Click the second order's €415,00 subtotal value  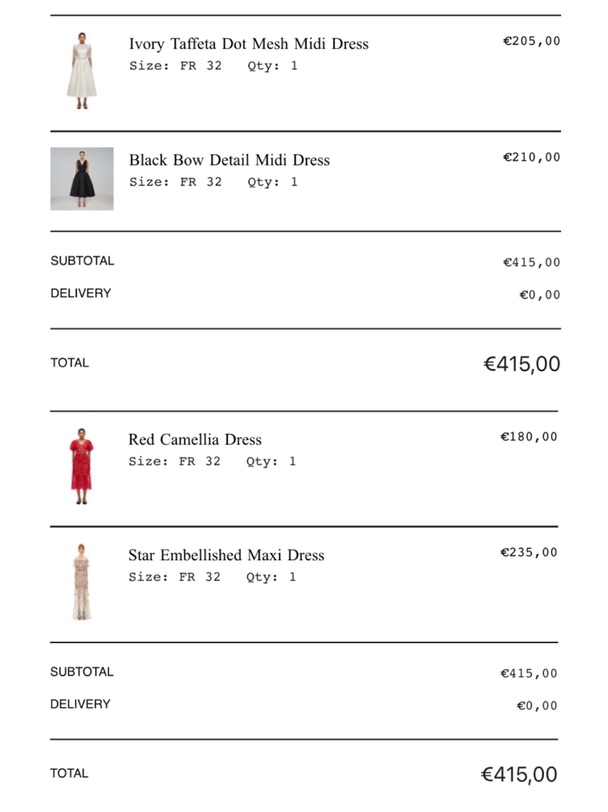tap(529, 673)
